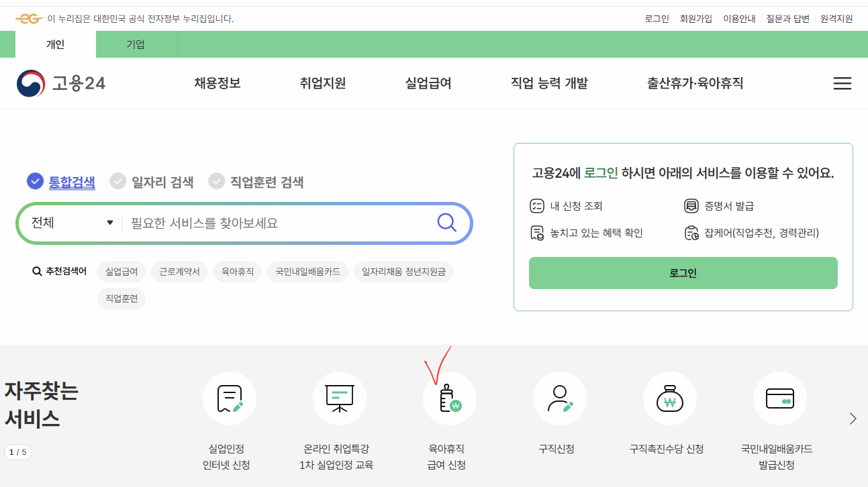868x487 pixels.
Task: Select the 육아휴직 급여 신청 icon
Action: [x=449, y=398]
